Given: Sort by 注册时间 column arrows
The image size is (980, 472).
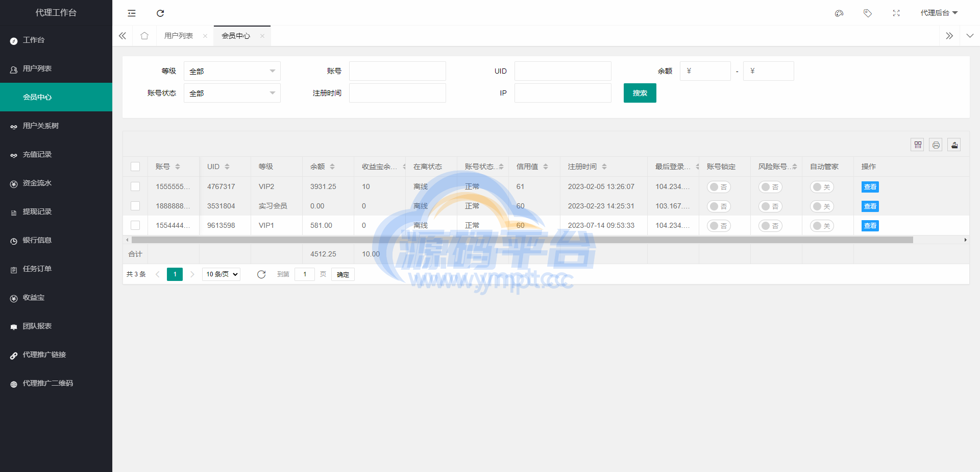Looking at the screenshot, I should coord(604,167).
